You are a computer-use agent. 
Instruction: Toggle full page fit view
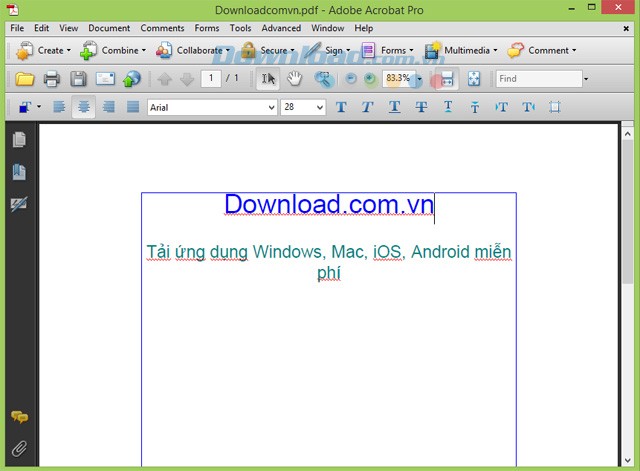474,79
